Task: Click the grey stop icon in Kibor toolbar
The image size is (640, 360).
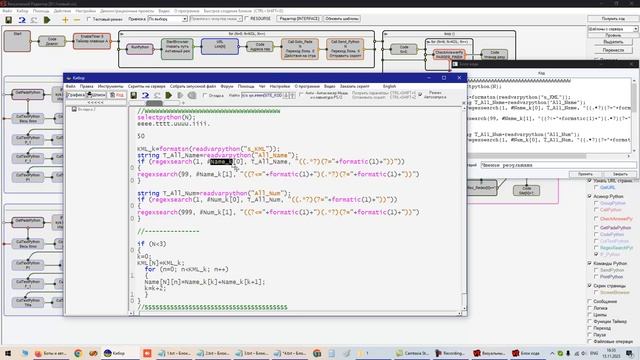Action: pos(192,95)
